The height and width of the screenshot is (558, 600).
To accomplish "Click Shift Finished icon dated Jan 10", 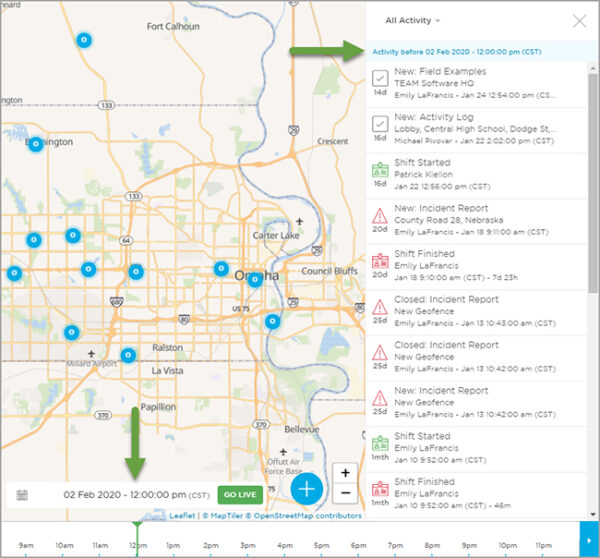I will [x=380, y=489].
